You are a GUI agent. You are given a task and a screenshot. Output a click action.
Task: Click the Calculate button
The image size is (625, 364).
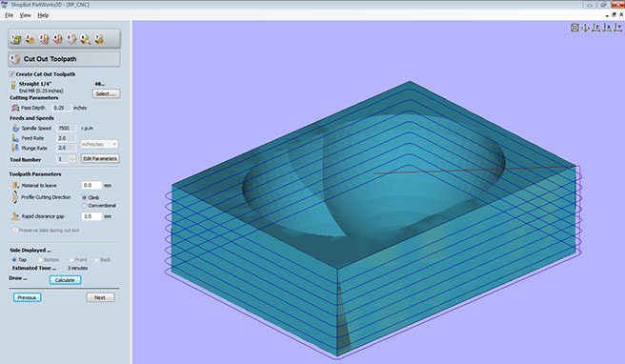[x=66, y=280]
